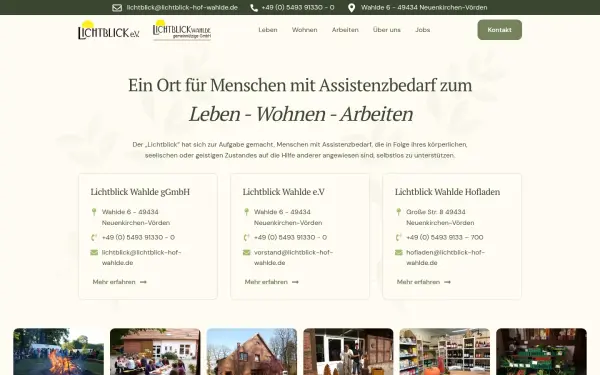Click Wahlde 6 address in e.V card
This screenshot has height=375, width=600.
click(x=288, y=217)
